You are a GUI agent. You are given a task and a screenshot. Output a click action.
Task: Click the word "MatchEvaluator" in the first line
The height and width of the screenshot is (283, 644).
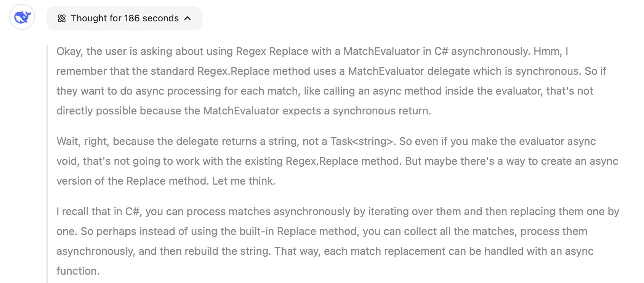381,51
